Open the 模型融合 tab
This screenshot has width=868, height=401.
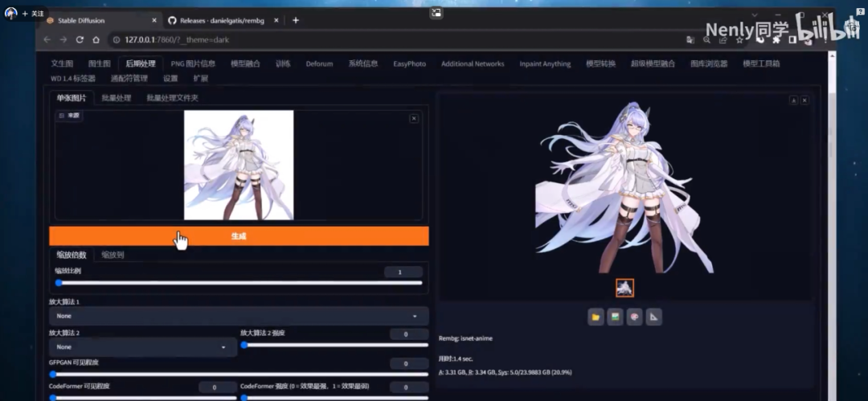point(246,63)
